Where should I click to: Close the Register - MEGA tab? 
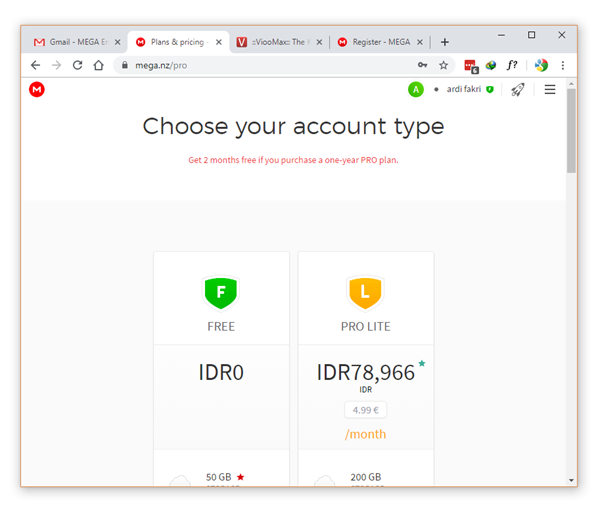[x=420, y=42]
